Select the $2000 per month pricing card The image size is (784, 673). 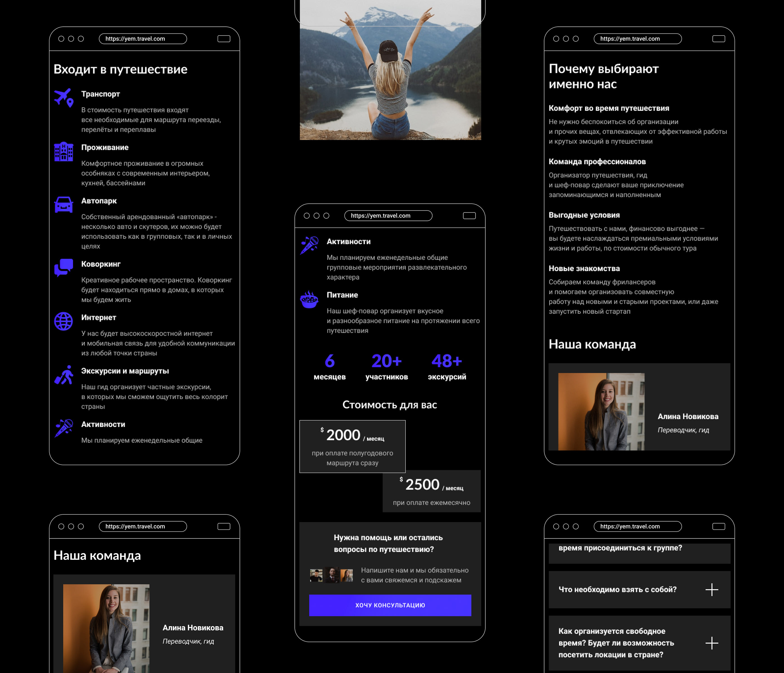coord(352,446)
